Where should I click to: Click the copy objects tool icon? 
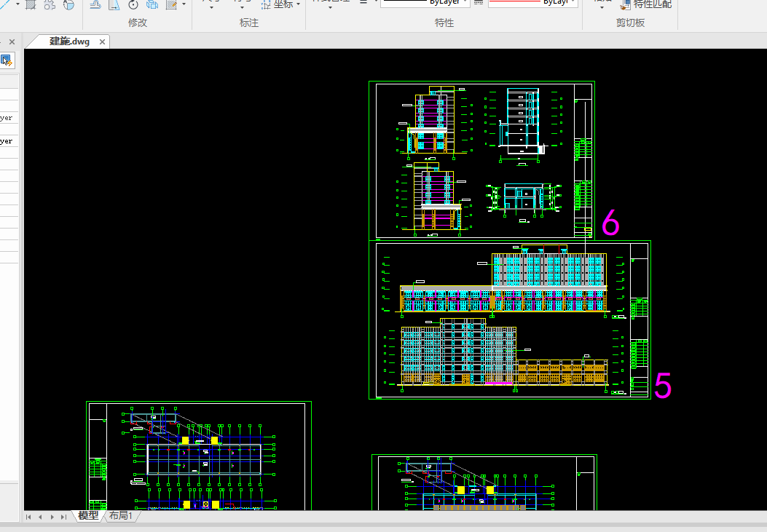point(152,4)
